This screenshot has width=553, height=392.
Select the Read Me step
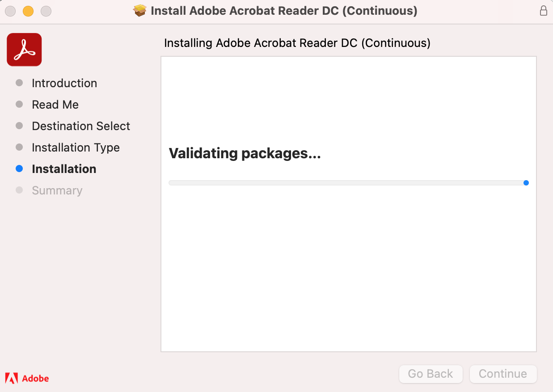[55, 105]
